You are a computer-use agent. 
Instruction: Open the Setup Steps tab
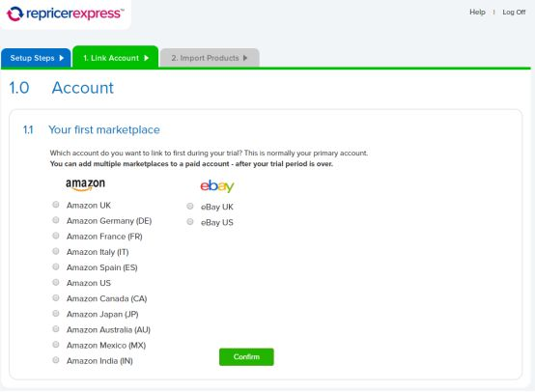coord(36,58)
